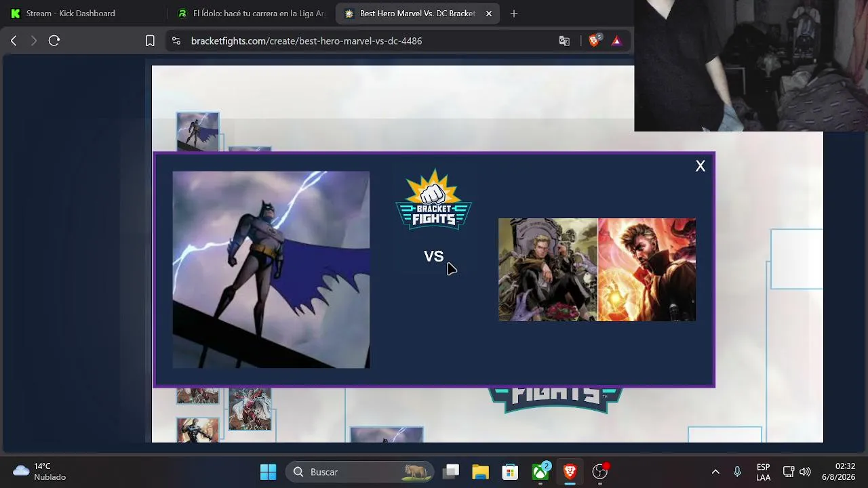The image size is (868, 488).
Task: Open the weather widget showing 14°C Nublado
Action: [x=41, y=472]
